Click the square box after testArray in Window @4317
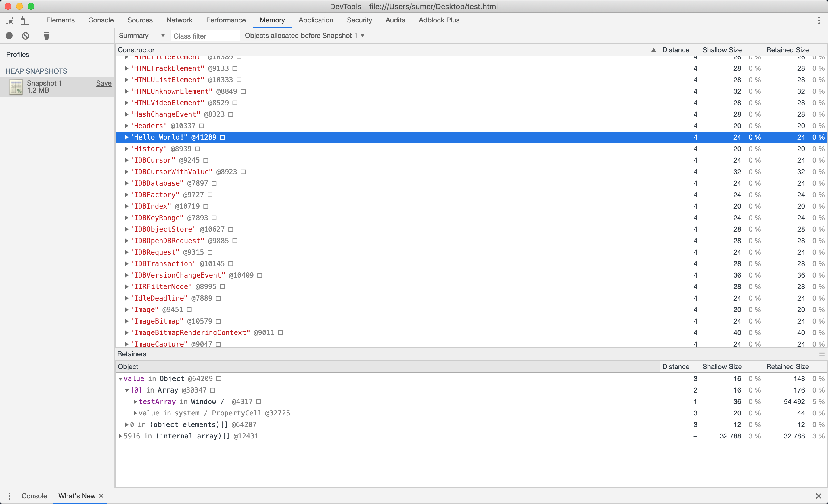The width and height of the screenshot is (828, 504). coord(259,402)
